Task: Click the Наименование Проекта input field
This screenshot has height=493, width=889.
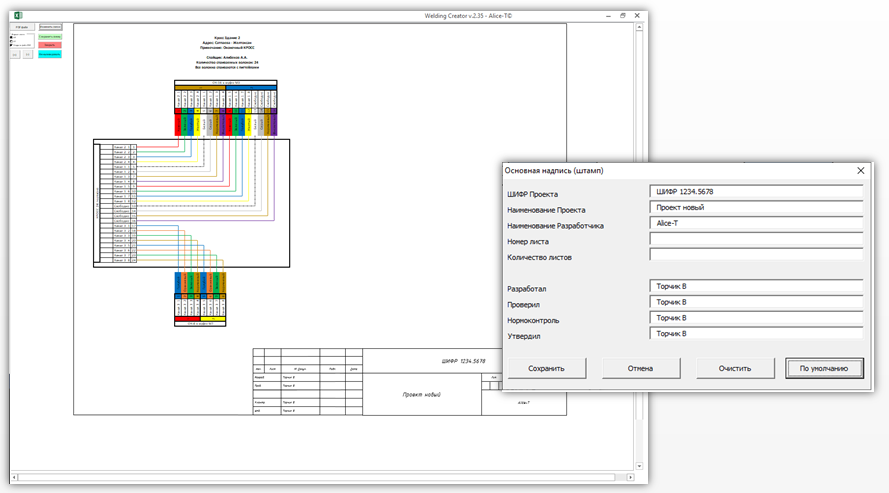Action: tap(756, 207)
